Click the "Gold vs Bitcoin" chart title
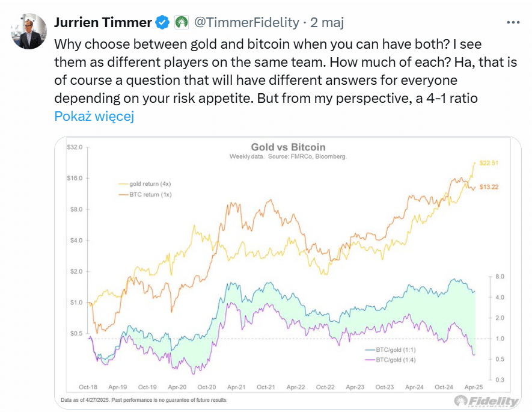The width and height of the screenshot is (532, 412). (287, 147)
